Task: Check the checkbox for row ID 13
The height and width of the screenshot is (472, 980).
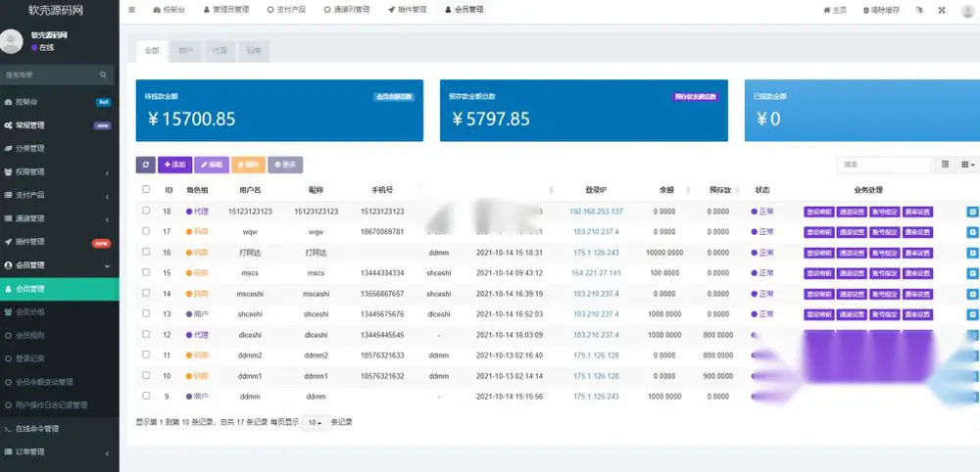Action: pos(146,313)
